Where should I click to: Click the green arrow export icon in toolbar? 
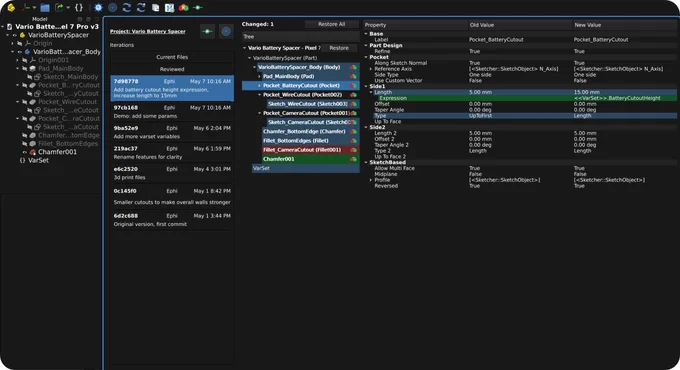[x=59, y=7]
